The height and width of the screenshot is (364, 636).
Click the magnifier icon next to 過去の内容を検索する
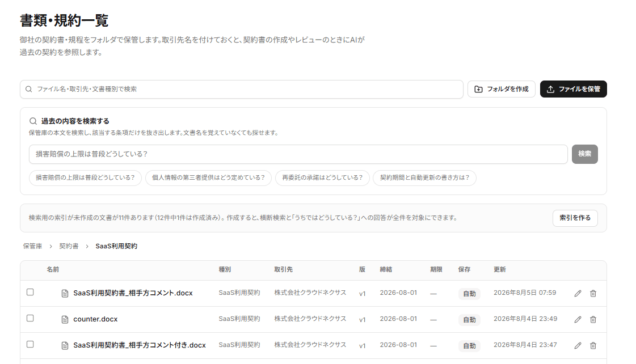coord(33,121)
